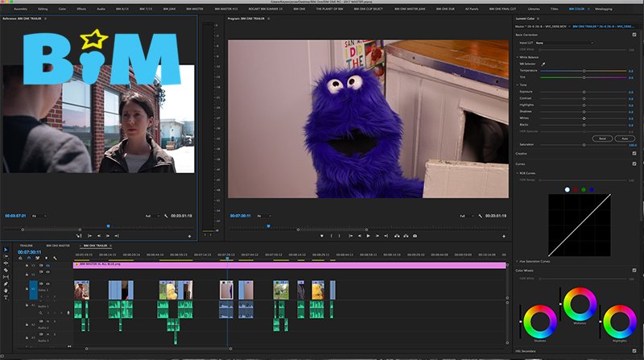Select the Hand tool
Image resolution: width=644 pixels, height=360 pixels.
click(6, 291)
